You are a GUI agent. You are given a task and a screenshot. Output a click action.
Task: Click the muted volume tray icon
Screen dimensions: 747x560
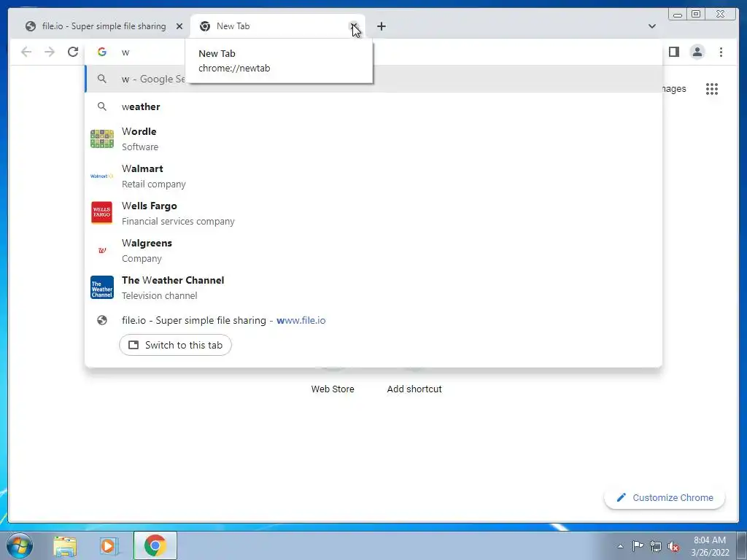pos(673,546)
